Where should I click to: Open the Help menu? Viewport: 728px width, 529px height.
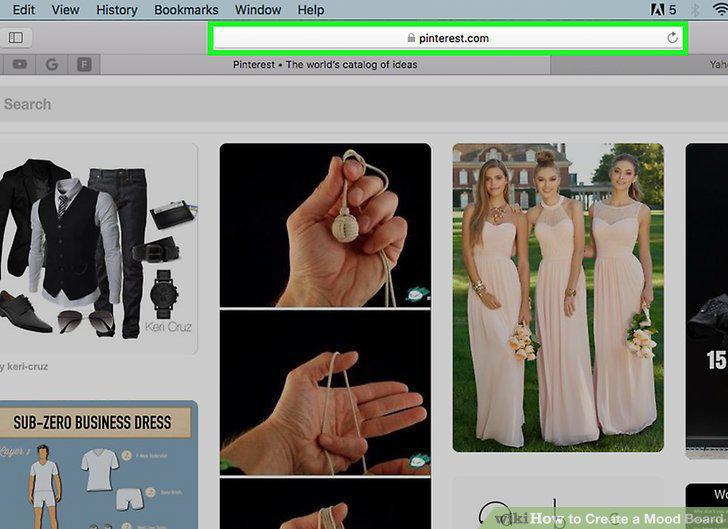[x=311, y=10]
